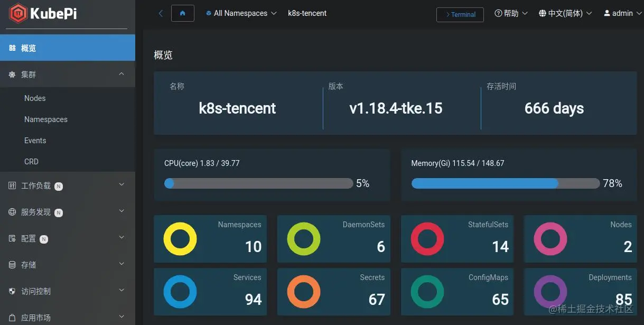Expand the 应用市场 app market menu
Screen dimensions: 644x325
coord(68,317)
